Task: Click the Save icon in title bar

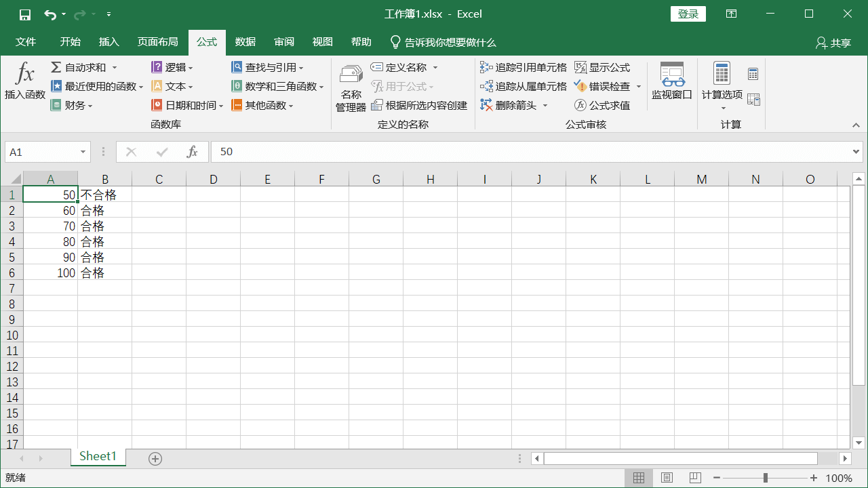Action: pos(25,14)
